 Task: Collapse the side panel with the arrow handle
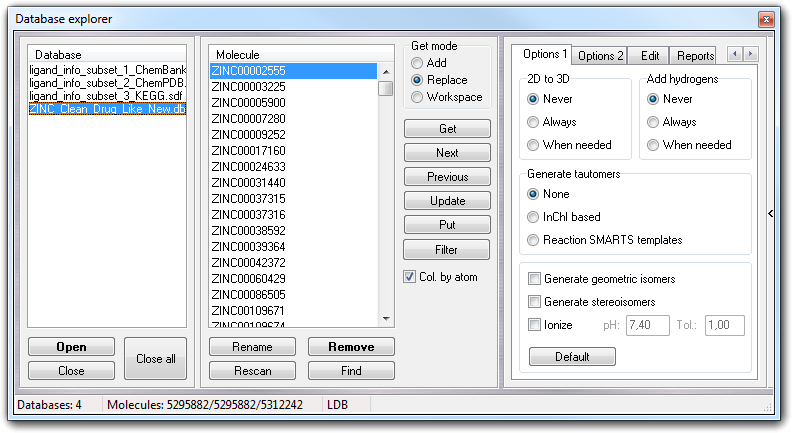tap(770, 213)
